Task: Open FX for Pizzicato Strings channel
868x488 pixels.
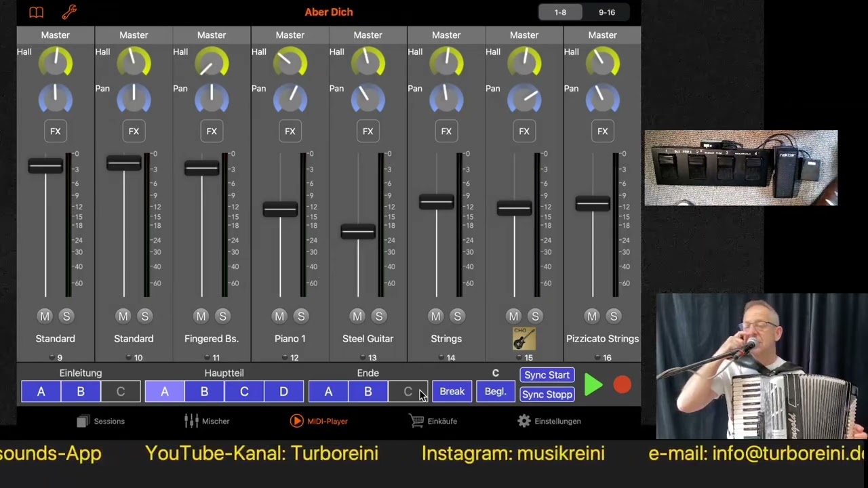Action: pyautogui.click(x=603, y=131)
